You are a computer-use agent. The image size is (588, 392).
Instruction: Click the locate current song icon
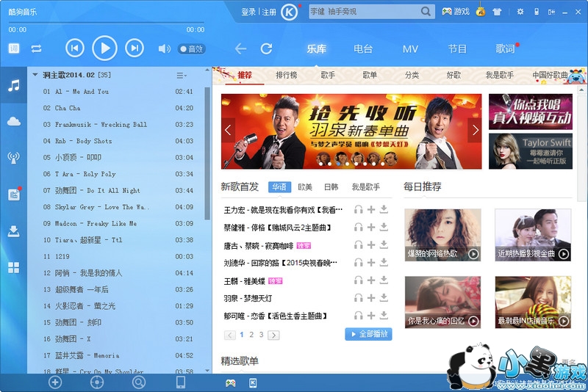point(97,382)
